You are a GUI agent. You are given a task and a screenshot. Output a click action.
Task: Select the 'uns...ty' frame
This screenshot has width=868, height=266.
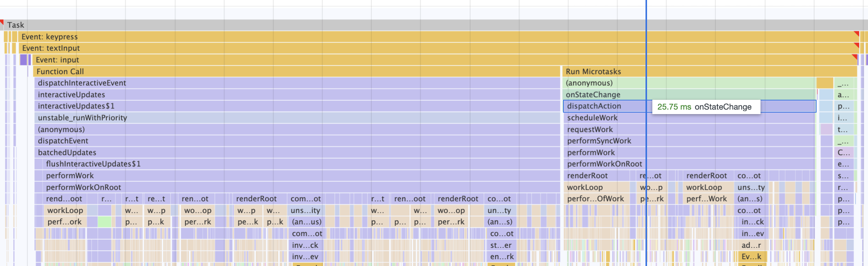point(751,187)
